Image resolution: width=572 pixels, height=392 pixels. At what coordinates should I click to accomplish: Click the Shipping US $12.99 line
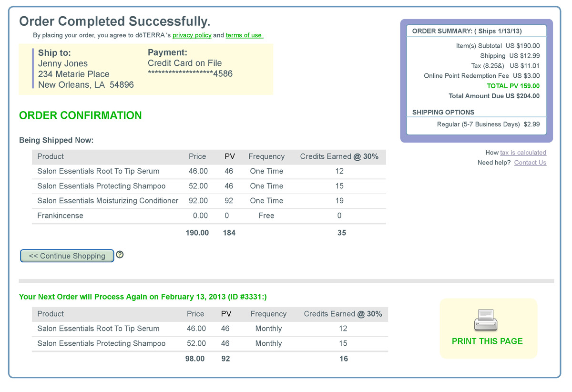510,56
